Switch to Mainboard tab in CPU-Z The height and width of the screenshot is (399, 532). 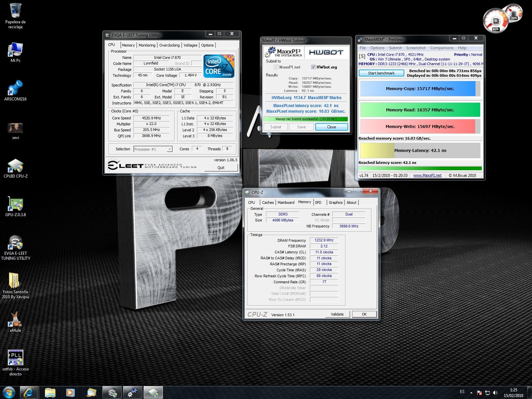click(286, 202)
